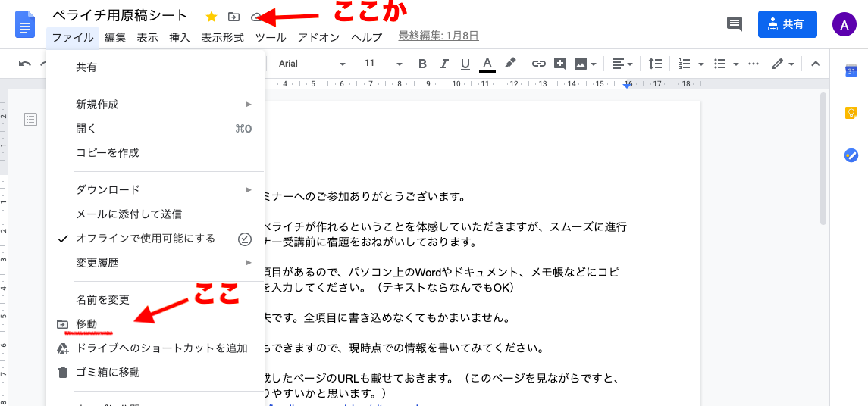Choose メールに添付して送信
Viewport: 868px width, 406px height.
pyautogui.click(x=155, y=214)
